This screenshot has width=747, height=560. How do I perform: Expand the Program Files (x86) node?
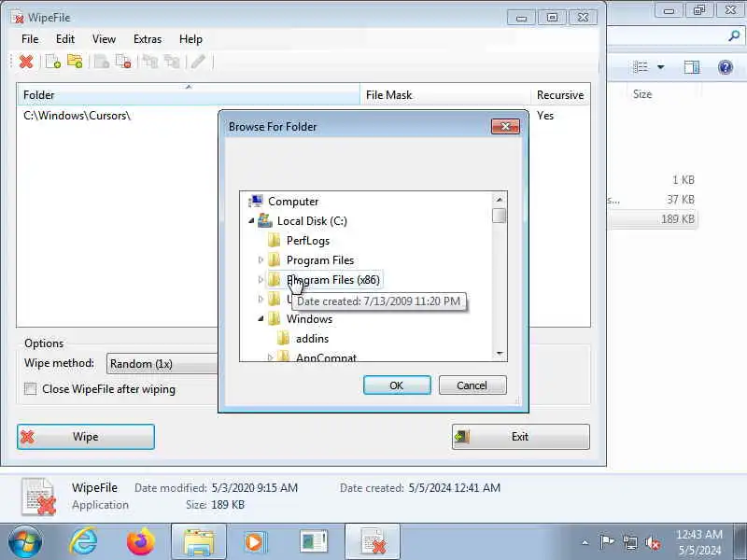261,279
